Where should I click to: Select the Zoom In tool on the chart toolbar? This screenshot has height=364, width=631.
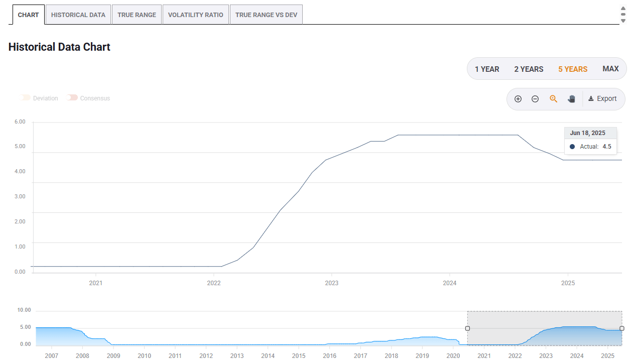click(518, 99)
